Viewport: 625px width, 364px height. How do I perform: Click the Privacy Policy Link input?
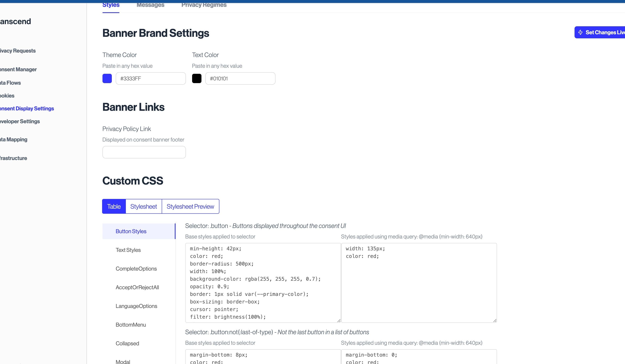[144, 152]
